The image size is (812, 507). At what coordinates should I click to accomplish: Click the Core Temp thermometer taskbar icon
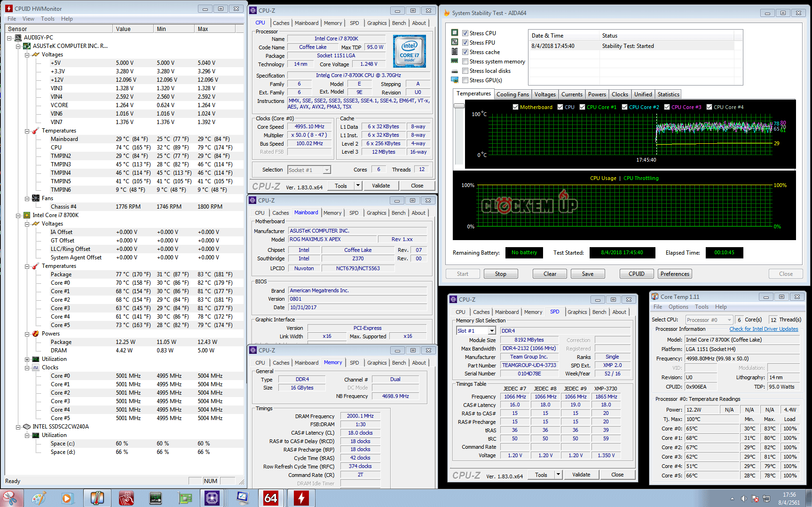(97, 498)
